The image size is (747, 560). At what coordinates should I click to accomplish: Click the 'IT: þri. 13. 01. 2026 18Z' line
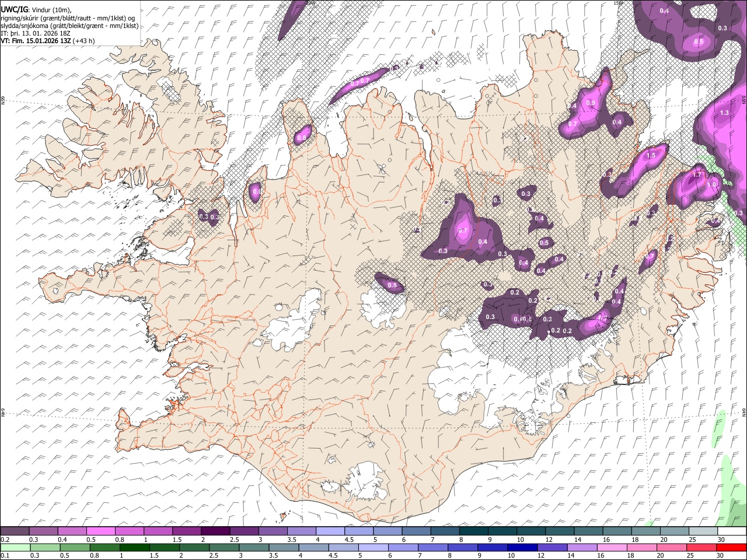click(x=36, y=33)
